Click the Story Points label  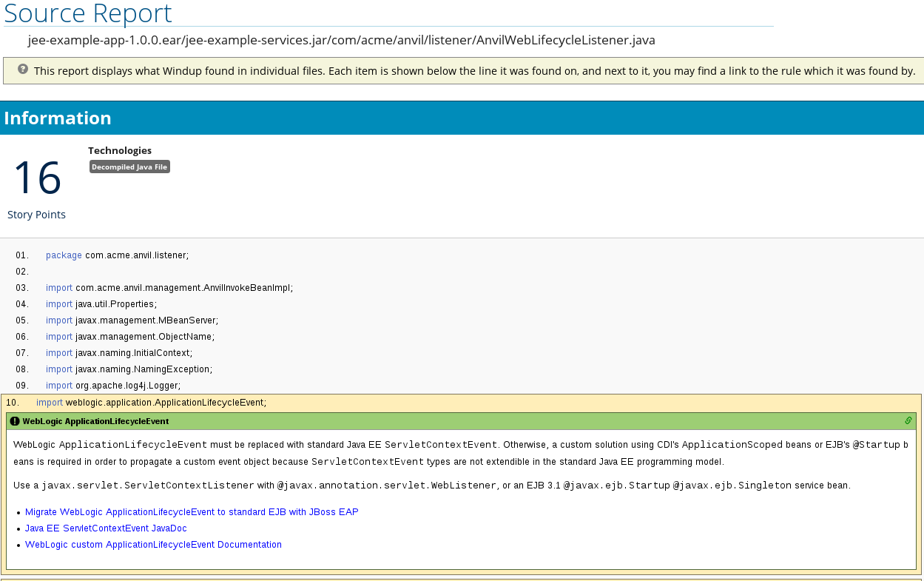pos(36,215)
